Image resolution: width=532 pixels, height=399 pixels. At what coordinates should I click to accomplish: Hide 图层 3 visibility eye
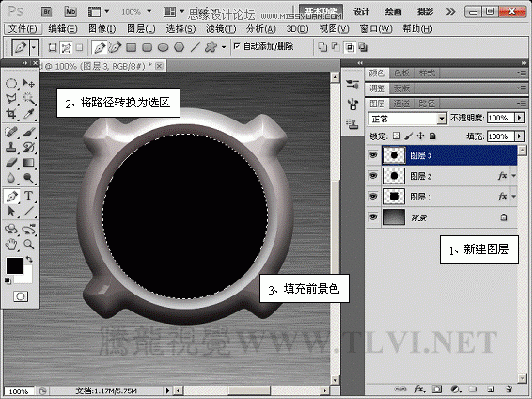pyautogui.click(x=373, y=155)
